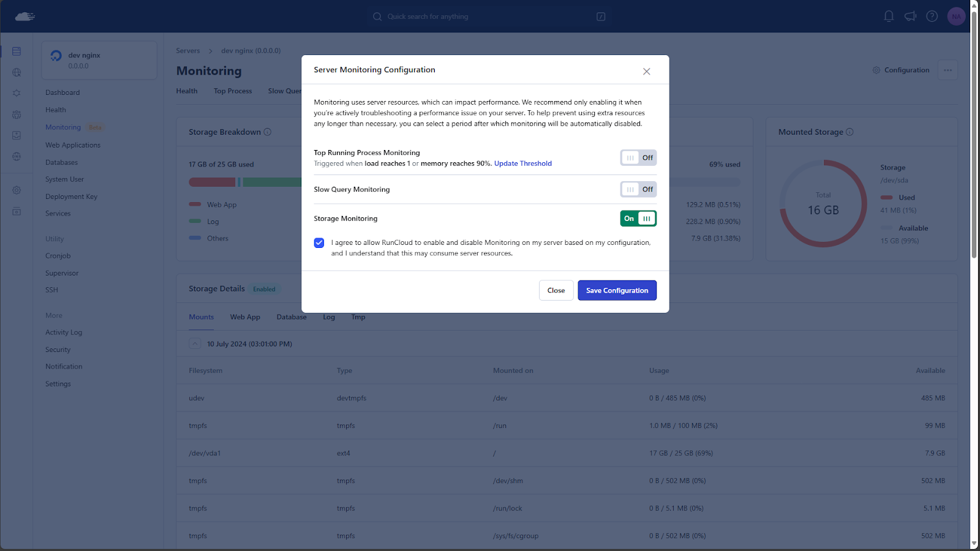Screen dimensions: 980x551
Task: Switch to the Top Process tab
Action: [x=233, y=91]
